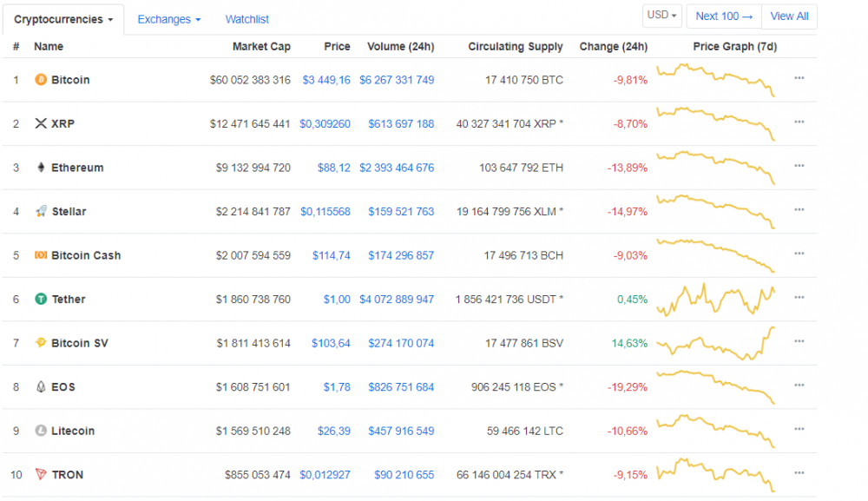The width and height of the screenshot is (868, 501).
Task: Open the Bitcoin Cash name link
Action: tap(86, 255)
